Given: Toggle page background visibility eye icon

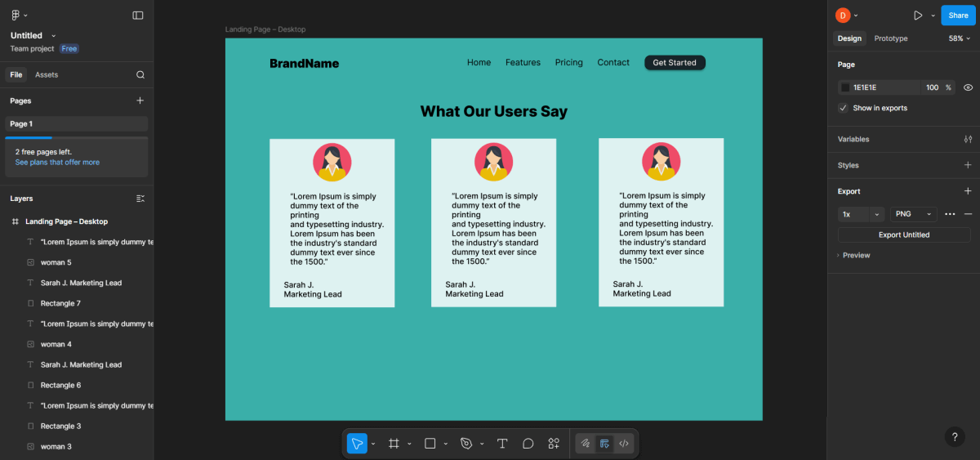Looking at the screenshot, I should click(x=968, y=87).
